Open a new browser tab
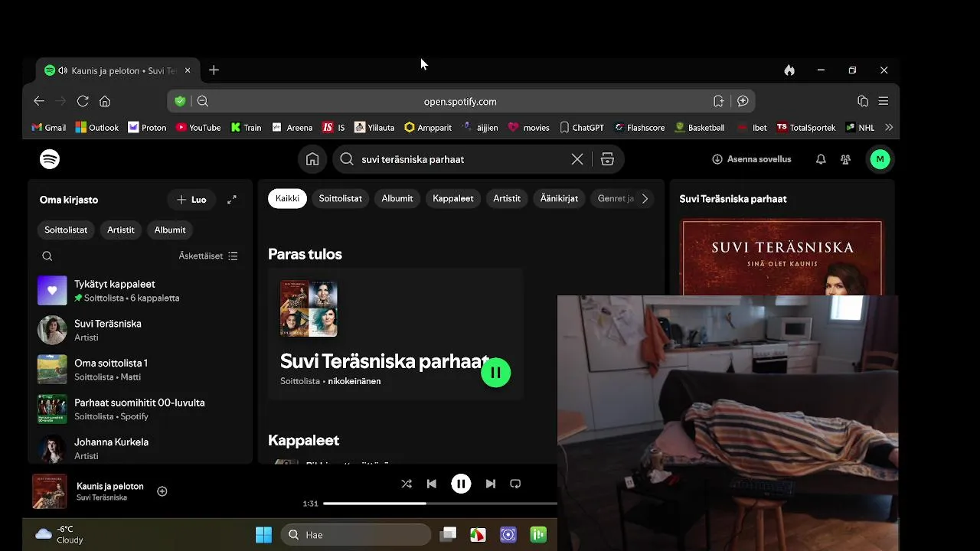 pos(214,70)
